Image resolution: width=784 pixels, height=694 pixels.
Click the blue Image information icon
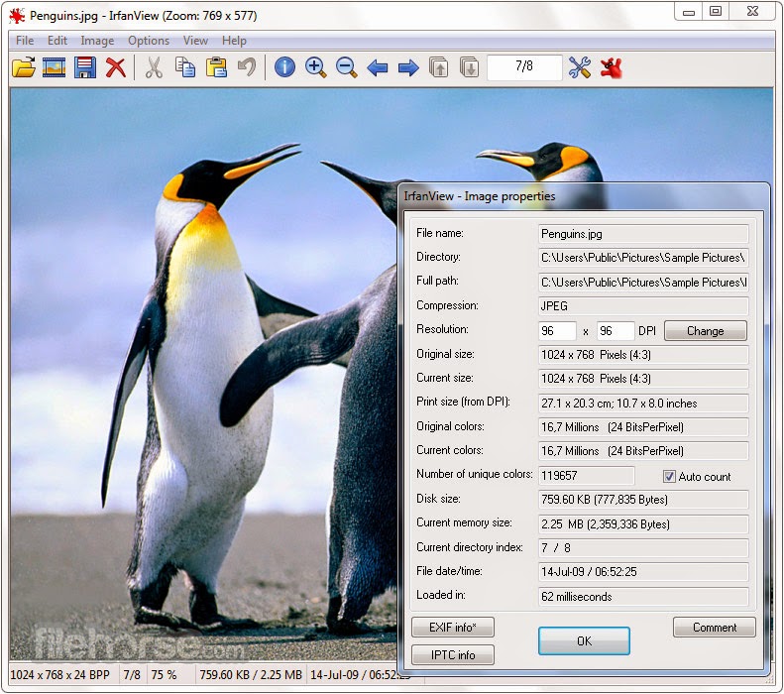(284, 67)
